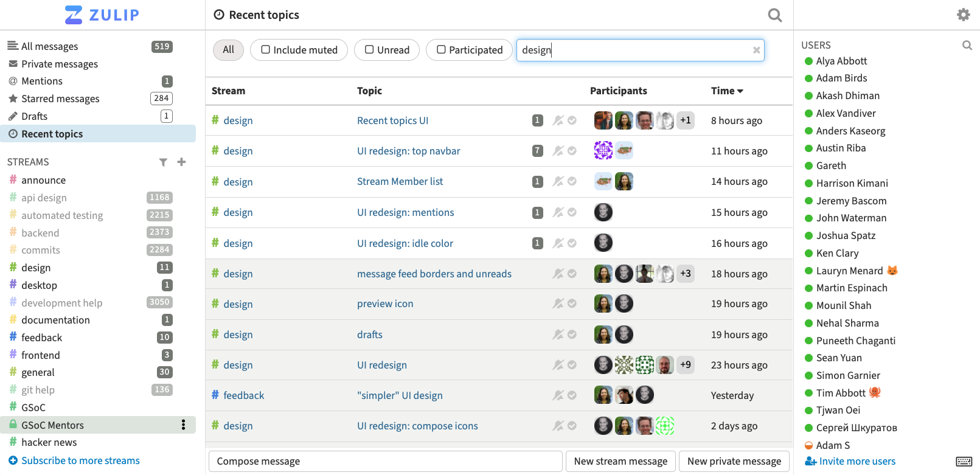Open GSoC Mentors stream options menu
This screenshot has width=980, height=475.
(183, 425)
